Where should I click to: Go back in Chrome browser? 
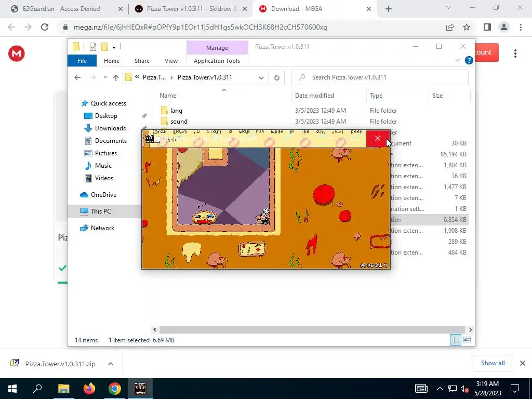click(x=11, y=27)
